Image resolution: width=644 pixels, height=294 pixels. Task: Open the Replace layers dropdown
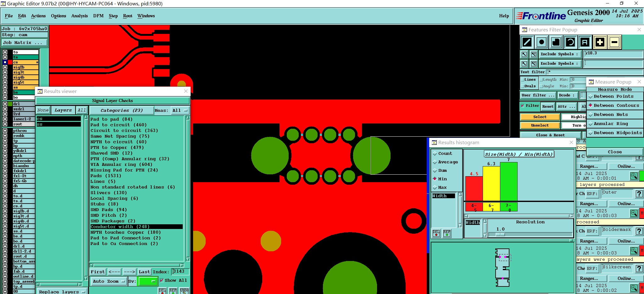coord(62,291)
